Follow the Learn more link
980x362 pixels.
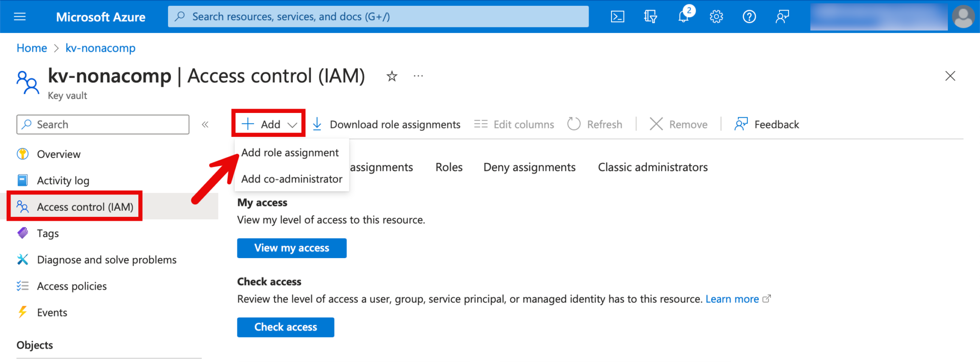pyautogui.click(x=732, y=299)
